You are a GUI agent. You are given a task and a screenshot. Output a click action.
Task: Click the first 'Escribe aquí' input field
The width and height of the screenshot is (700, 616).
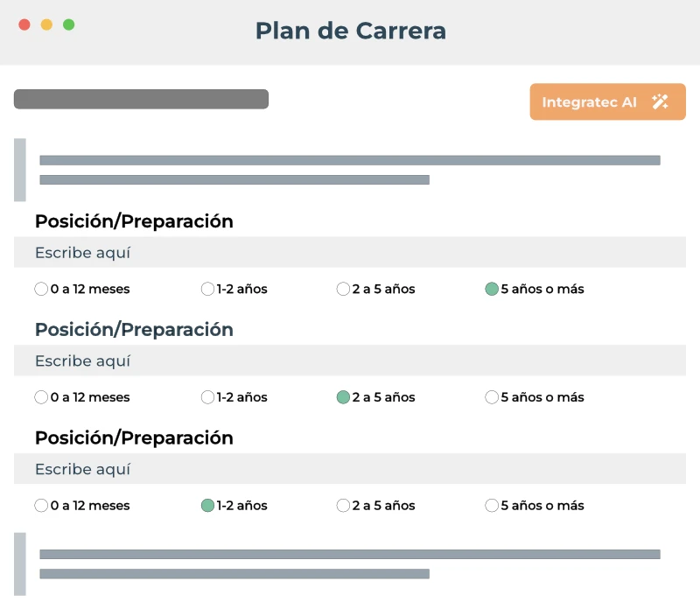coord(350,252)
